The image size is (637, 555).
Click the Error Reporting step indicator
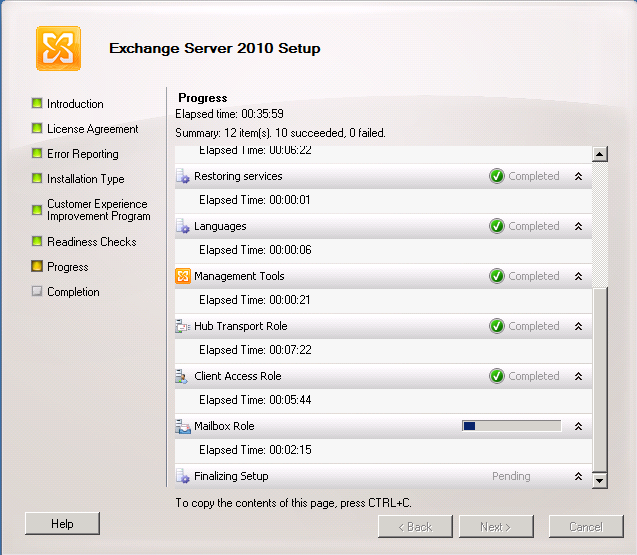pyautogui.click(x=37, y=153)
